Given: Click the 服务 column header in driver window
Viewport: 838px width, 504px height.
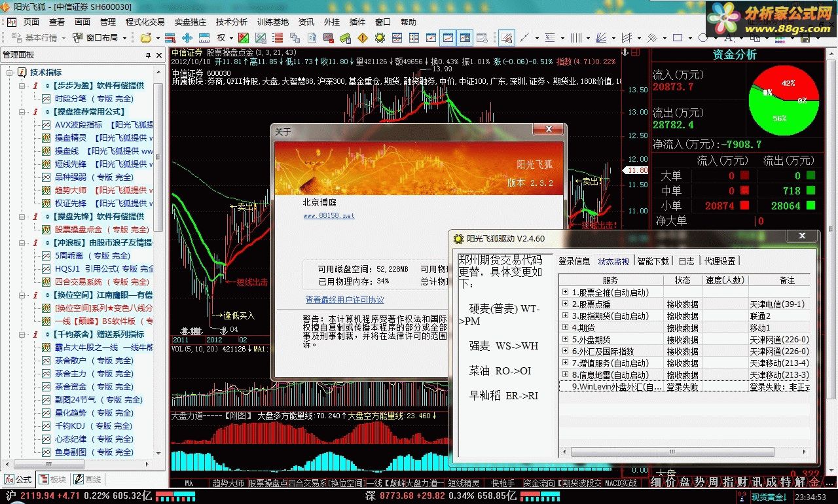Looking at the screenshot, I should click(611, 280).
